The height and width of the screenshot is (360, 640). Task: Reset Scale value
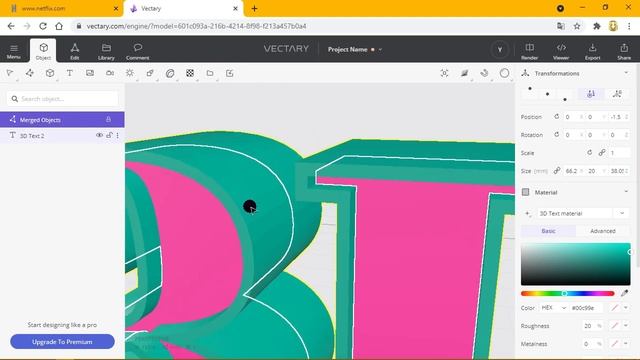[x=589, y=152]
